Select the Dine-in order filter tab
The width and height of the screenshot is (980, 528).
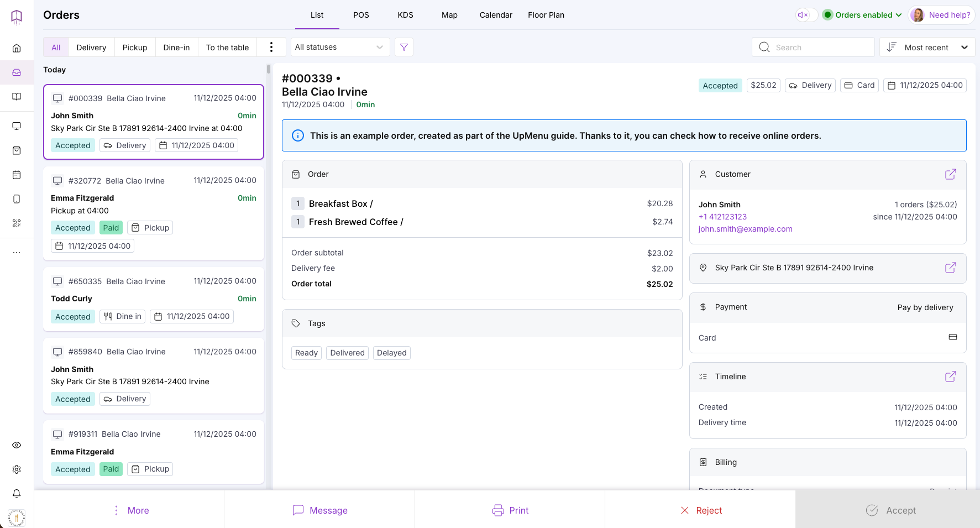(x=176, y=48)
